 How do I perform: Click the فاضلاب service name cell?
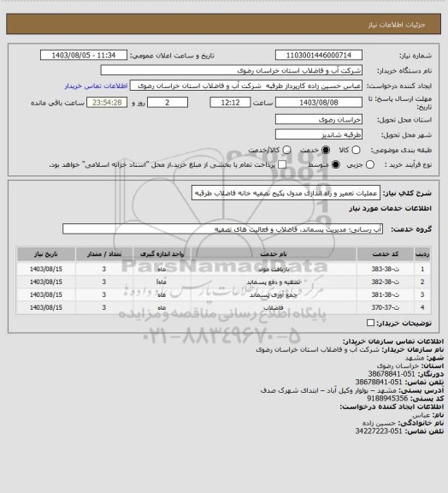pyautogui.click(x=274, y=307)
